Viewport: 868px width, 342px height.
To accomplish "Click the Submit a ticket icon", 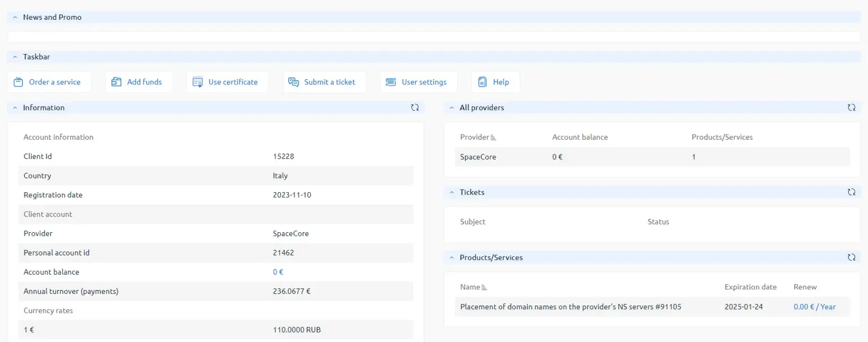I will tap(294, 81).
